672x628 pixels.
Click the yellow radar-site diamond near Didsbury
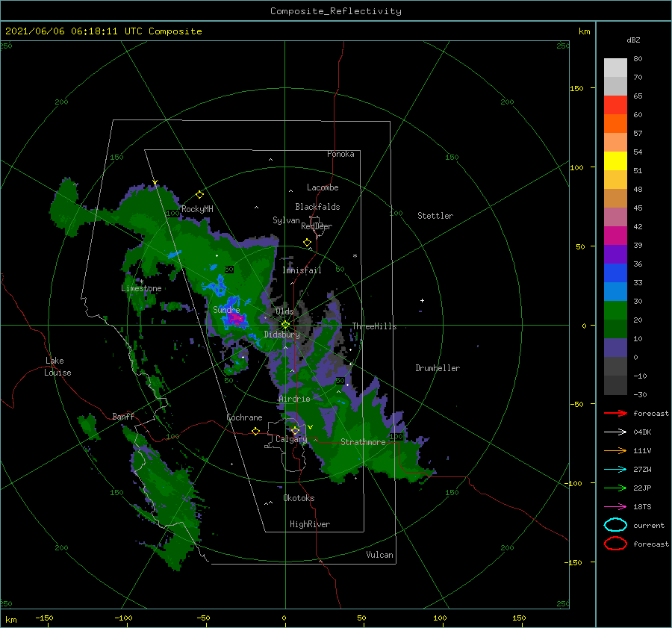pos(285,325)
